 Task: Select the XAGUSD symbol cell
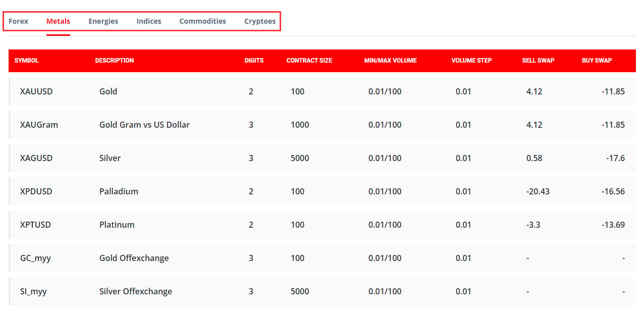pos(36,158)
